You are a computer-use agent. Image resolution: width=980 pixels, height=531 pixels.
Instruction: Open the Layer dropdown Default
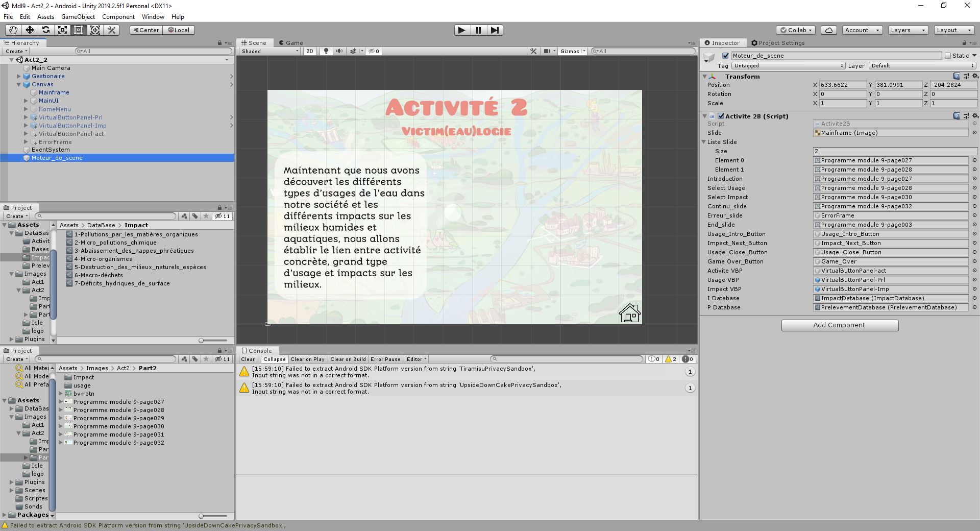pos(923,66)
